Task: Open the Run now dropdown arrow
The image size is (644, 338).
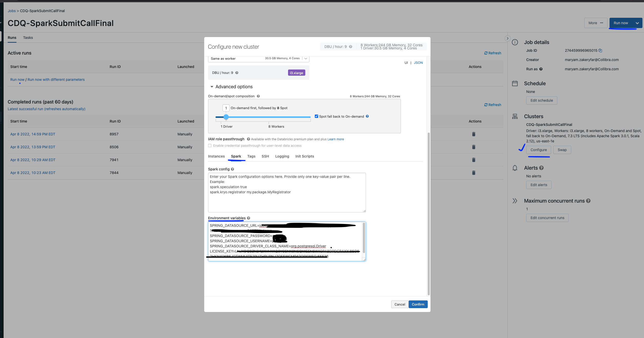Action: [637, 23]
